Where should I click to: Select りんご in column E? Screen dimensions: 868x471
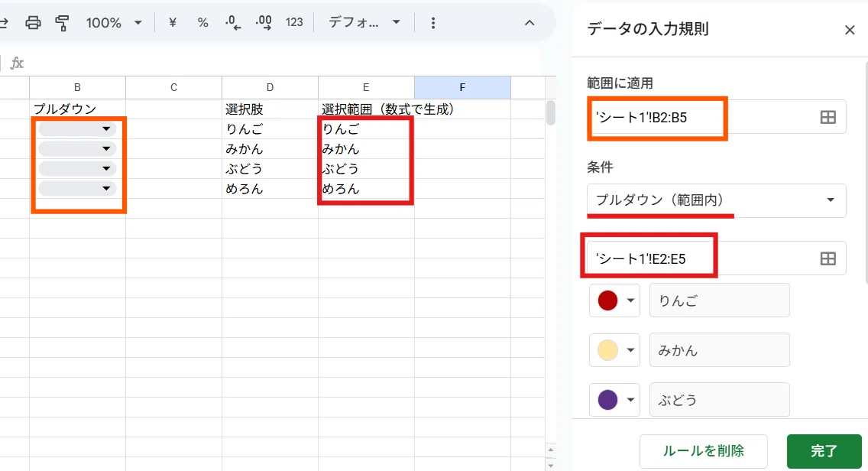[x=366, y=129]
